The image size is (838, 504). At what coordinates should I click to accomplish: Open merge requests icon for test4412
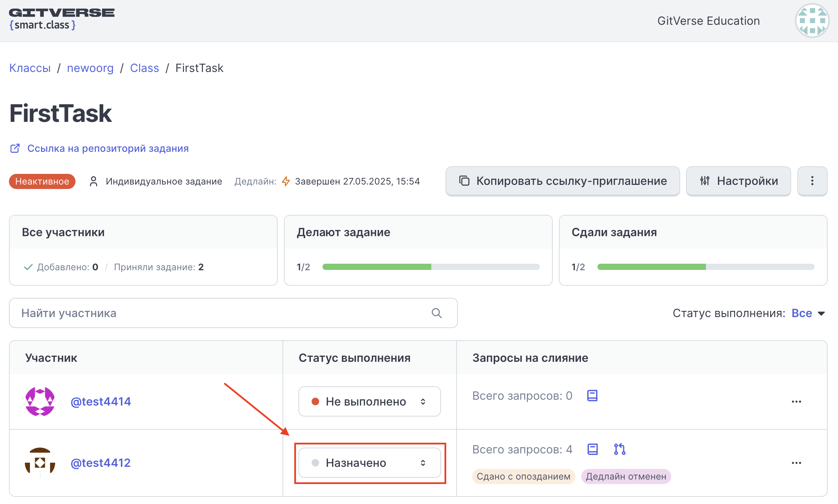pyautogui.click(x=620, y=449)
